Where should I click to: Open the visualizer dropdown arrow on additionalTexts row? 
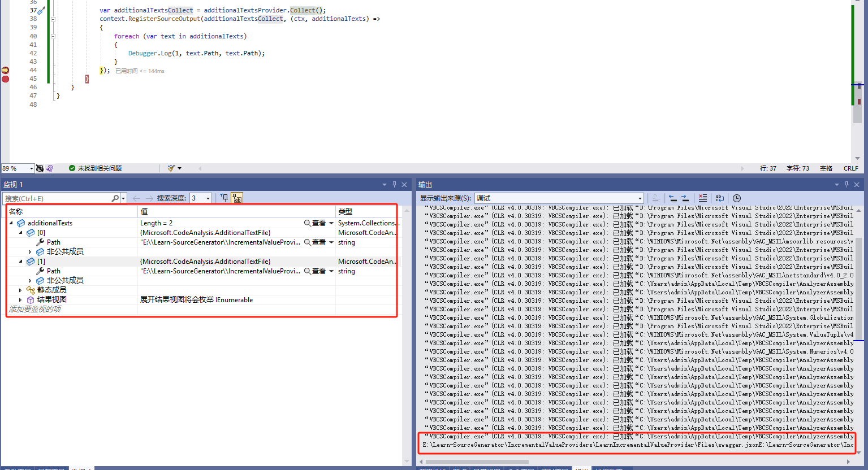pos(331,223)
